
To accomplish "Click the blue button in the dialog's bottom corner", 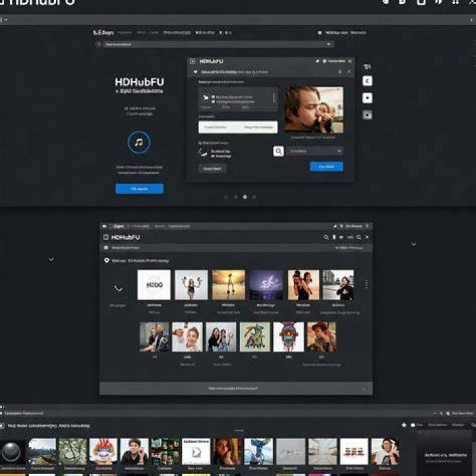I will 327,167.
